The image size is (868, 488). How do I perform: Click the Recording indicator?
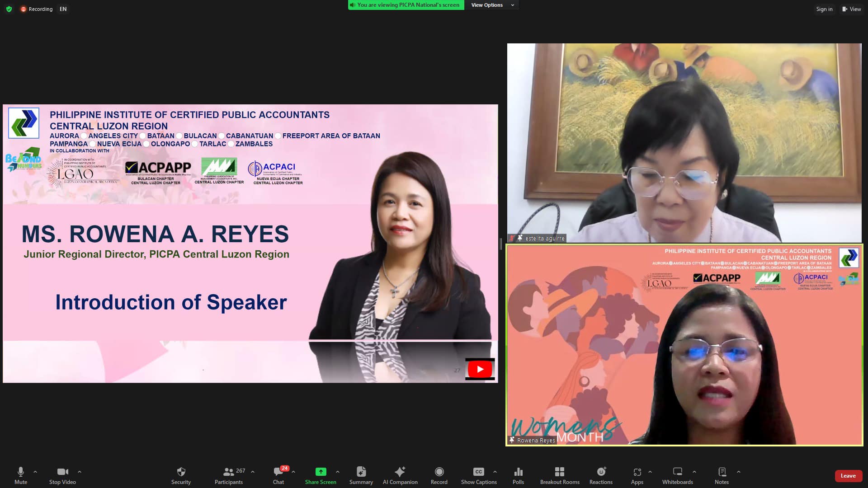(37, 9)
